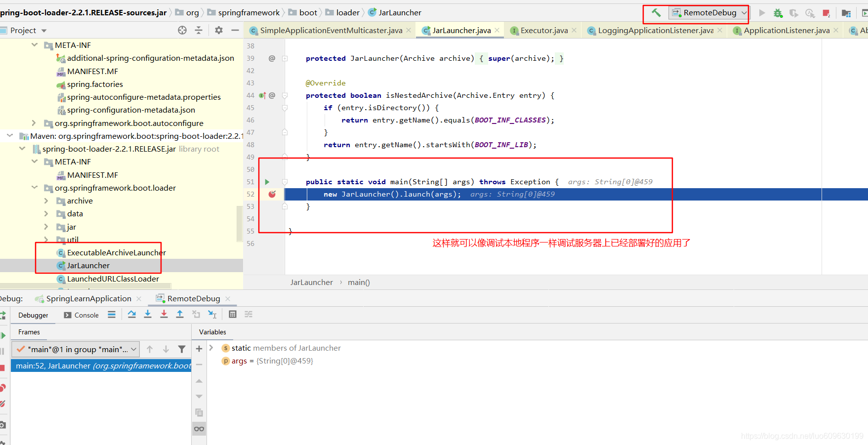Viewport: 868px width, 445px height.
Task: Open the Debugger tab in the debug window
Action: (33, 315)
